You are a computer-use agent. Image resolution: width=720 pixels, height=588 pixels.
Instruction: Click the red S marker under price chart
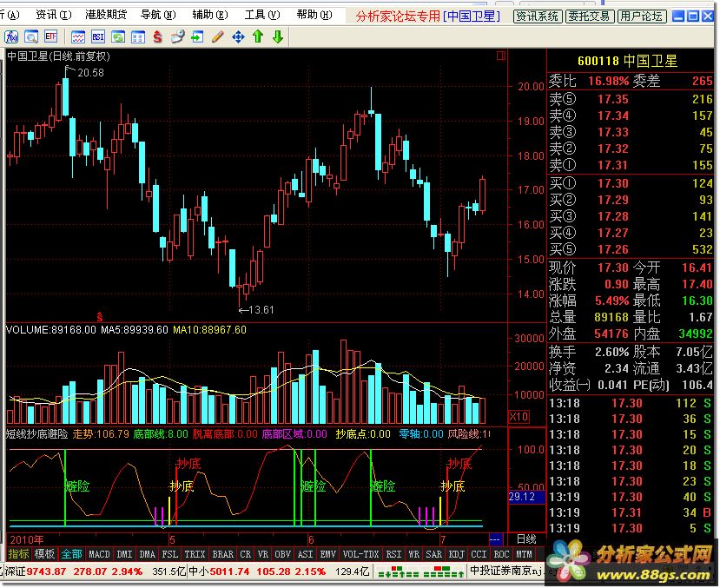pos(100,316)
